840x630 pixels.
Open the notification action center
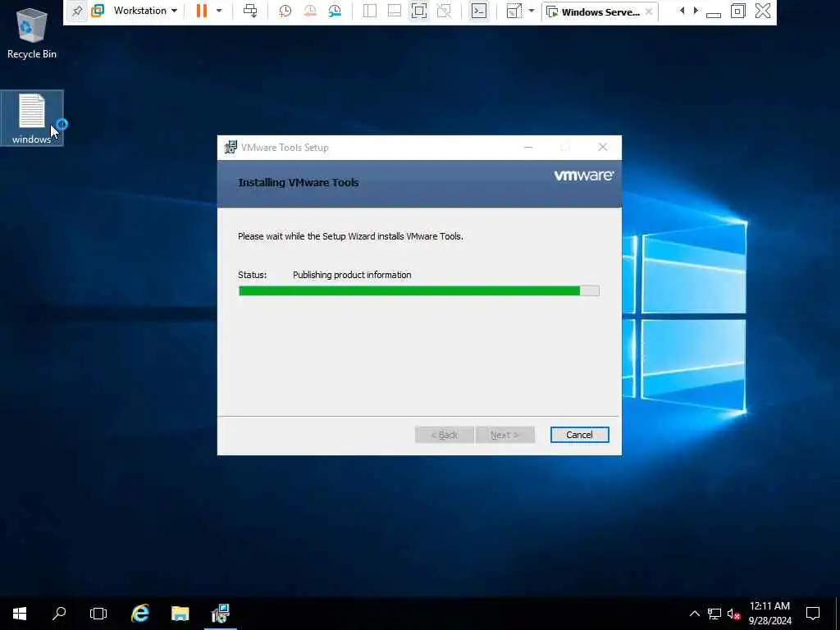click(x=813, y=614)
